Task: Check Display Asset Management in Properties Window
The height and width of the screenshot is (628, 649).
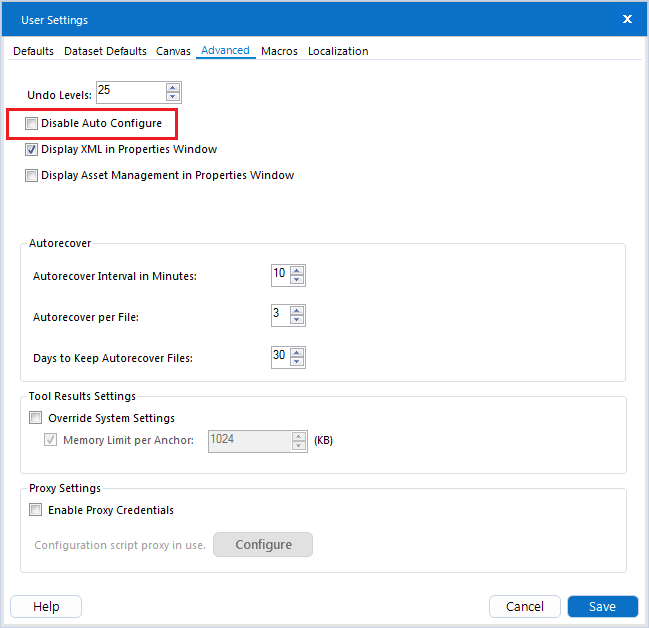Action: point(32,176)
